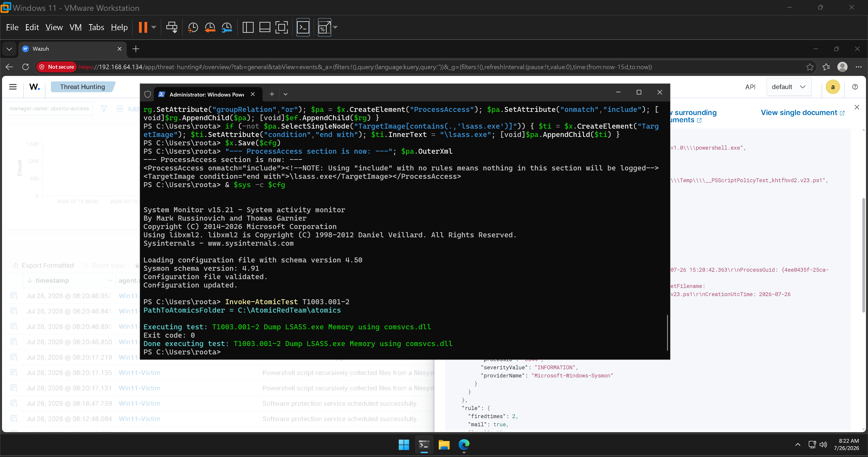Open the Tabs menu in VMware
This screenshot has width=868, height=457.
pyautogui.click(x=96, y=27)
